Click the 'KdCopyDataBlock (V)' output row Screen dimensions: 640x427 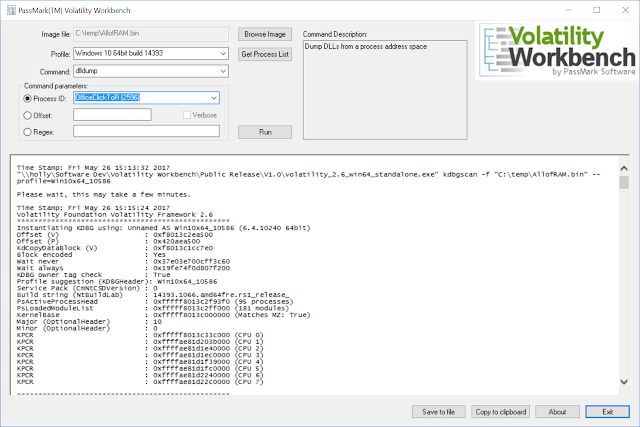115,248
